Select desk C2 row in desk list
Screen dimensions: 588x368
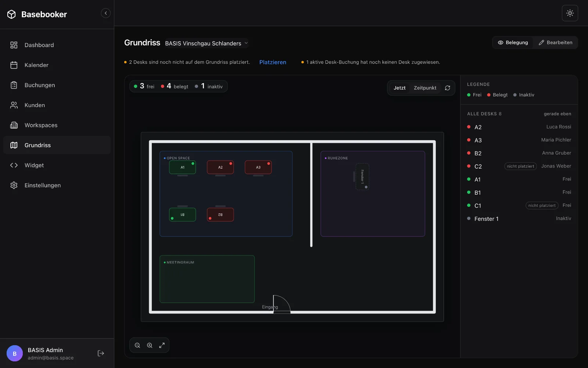tap(519, 166)
